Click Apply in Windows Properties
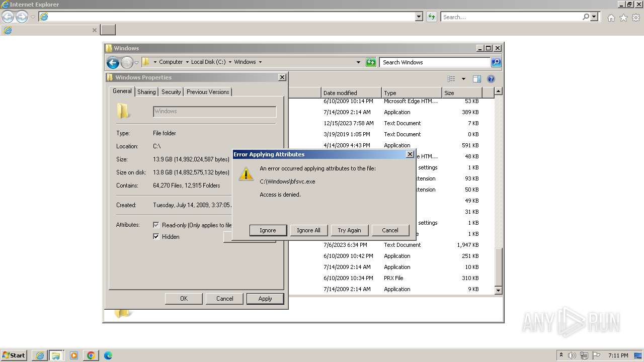The image size is (644, 362). (265, 299)
